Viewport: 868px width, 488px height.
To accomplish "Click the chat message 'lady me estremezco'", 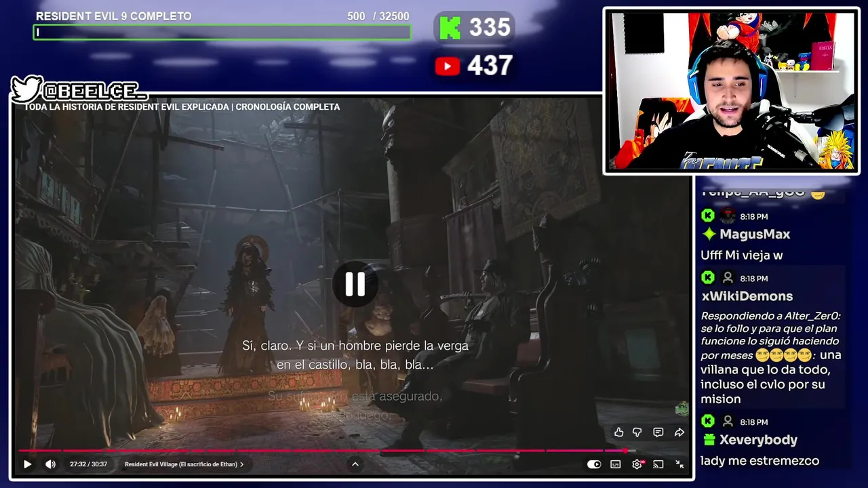I will click(759, 461).
